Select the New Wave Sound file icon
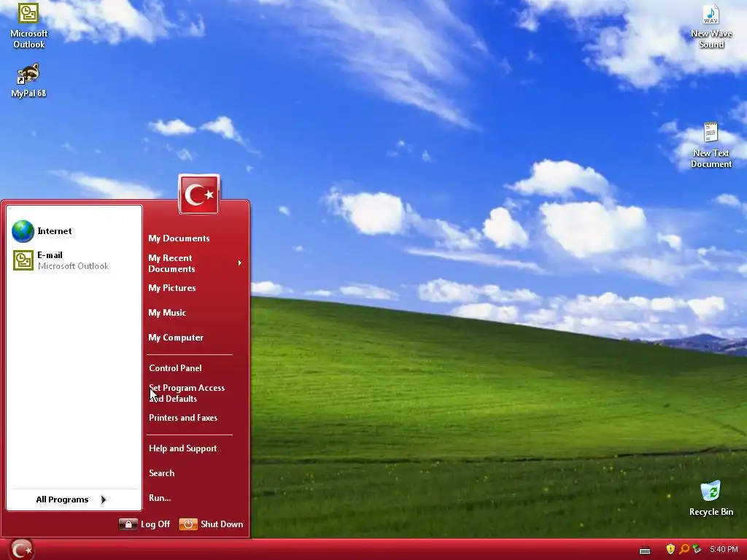This screenshot has width=747, height=560. pos(711,27)
